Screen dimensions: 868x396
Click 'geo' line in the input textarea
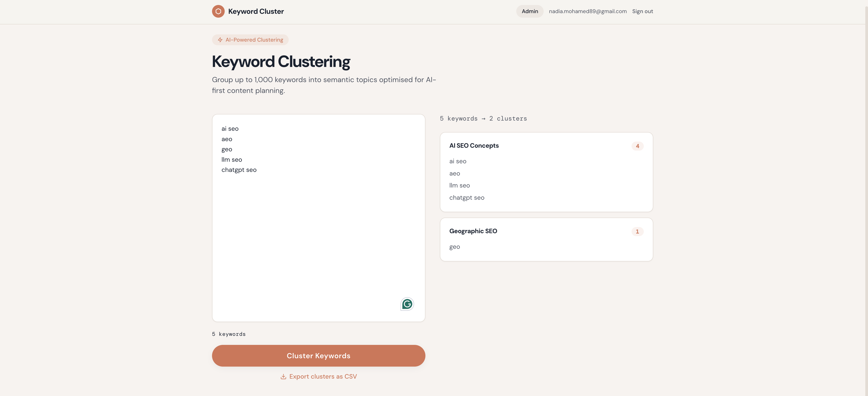pyautogui.click(x=227, y=150)
